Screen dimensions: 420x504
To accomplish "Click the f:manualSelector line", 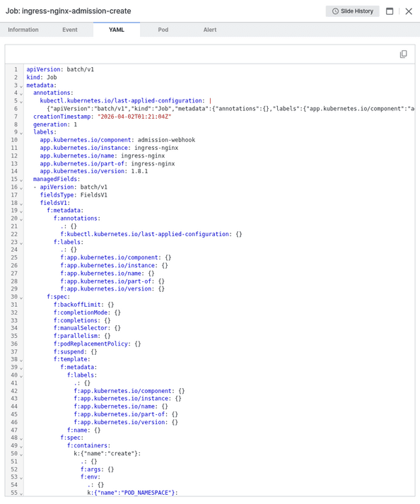I will [x=87, y=328].
